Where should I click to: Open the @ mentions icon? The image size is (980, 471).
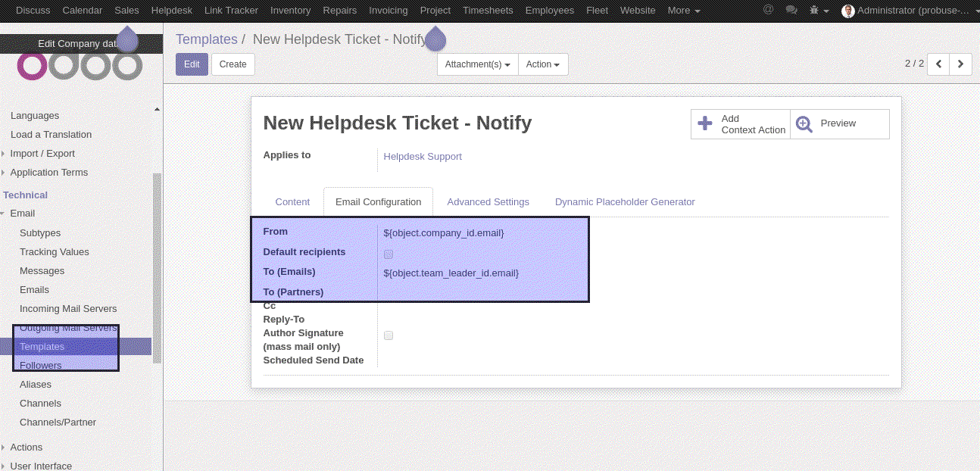click(768, 10)
